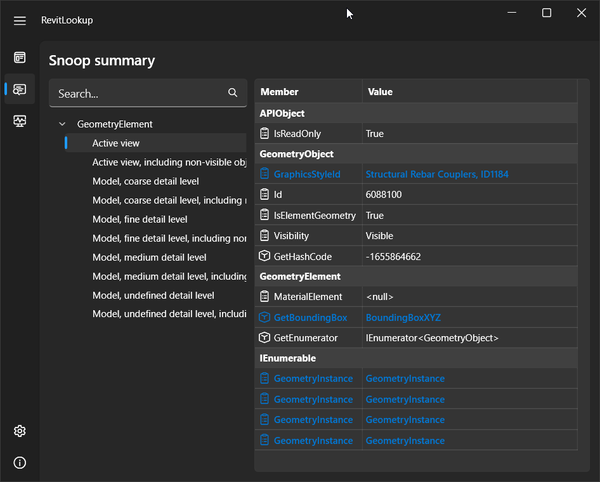
Task: Click the APIObject group header
Action: tap(416, 113)
